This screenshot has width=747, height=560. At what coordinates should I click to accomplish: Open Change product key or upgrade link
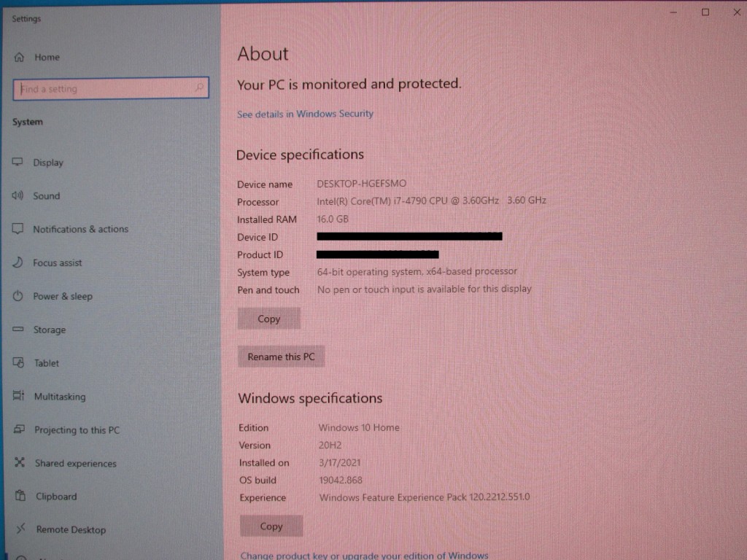point(365,555)
